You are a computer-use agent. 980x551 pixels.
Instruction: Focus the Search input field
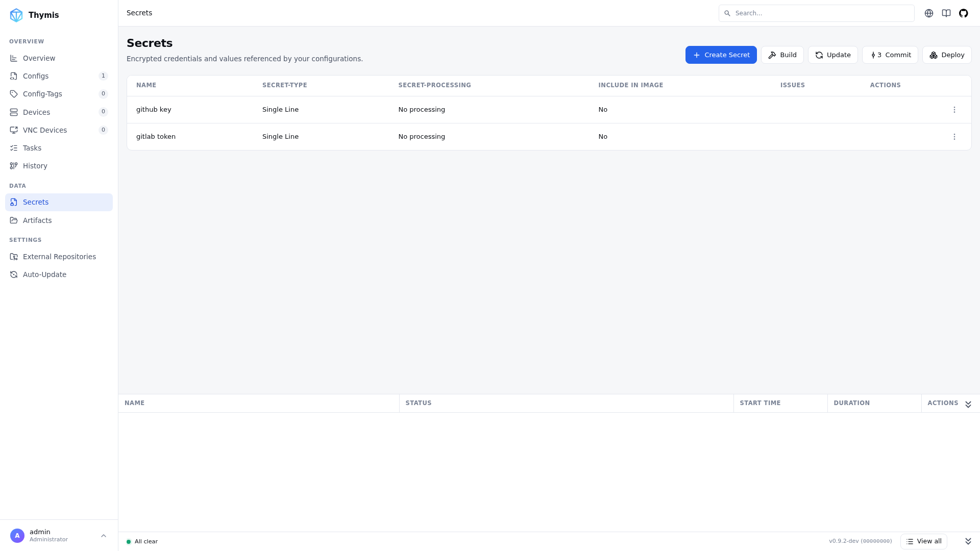tap(816, 13)
